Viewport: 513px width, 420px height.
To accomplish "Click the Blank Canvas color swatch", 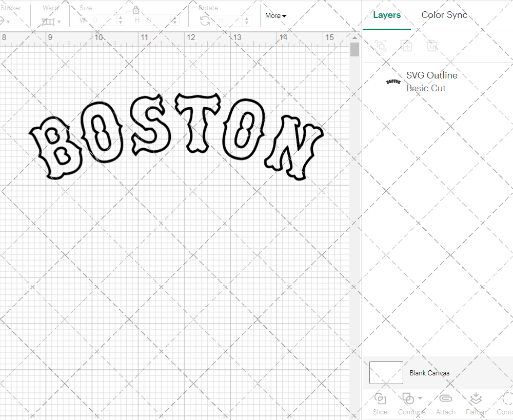I will (386, 373).
